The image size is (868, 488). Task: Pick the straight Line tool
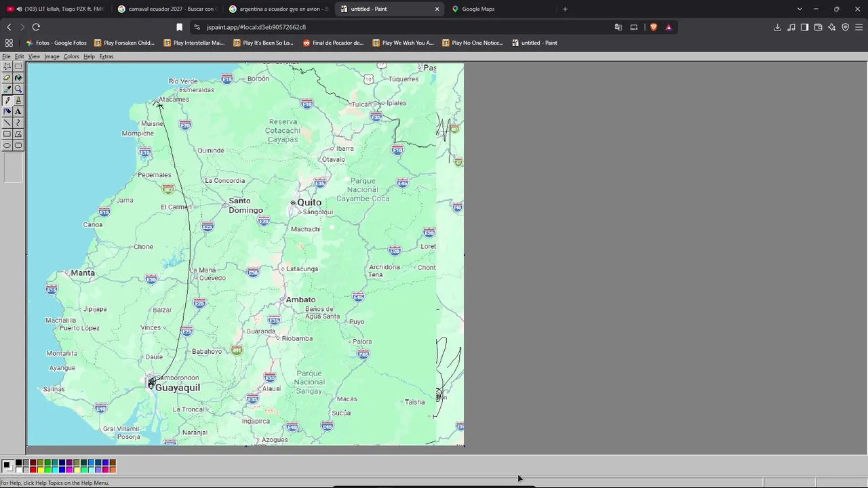[x=7, y=123]
